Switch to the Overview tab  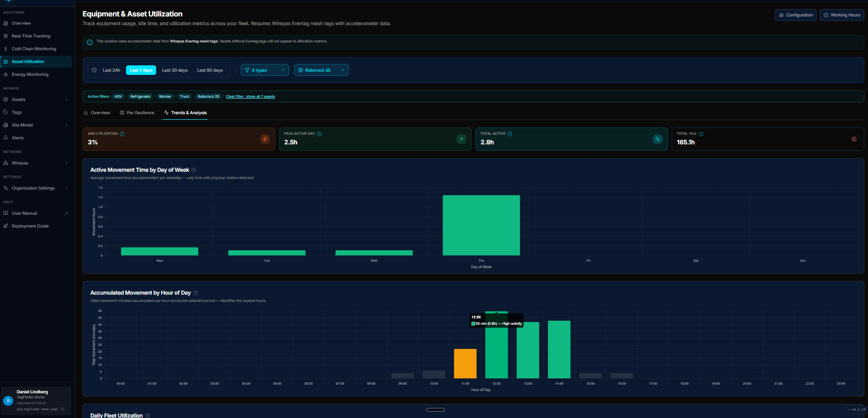tap(97, 113)
